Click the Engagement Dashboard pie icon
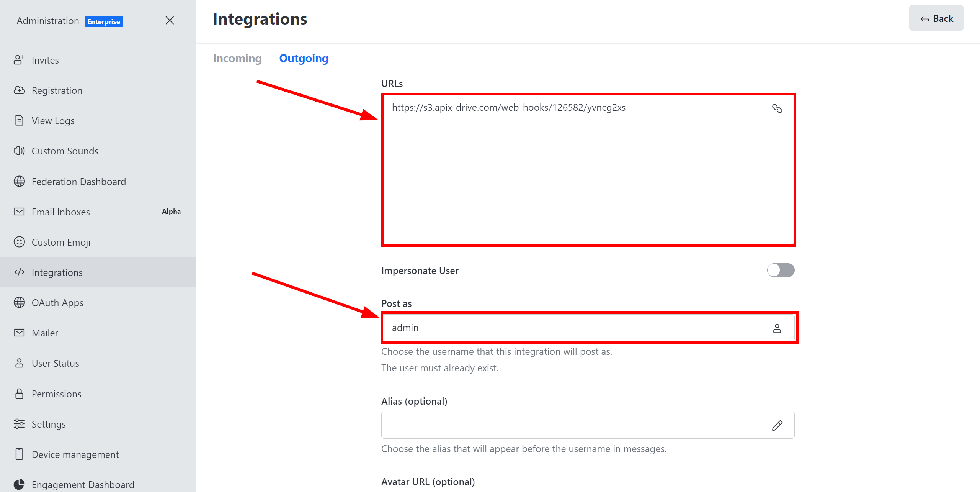 (19, 484)
